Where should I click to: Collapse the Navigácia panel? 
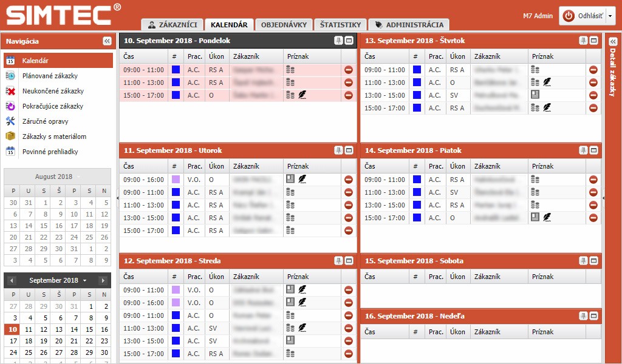tap(107, 41)
